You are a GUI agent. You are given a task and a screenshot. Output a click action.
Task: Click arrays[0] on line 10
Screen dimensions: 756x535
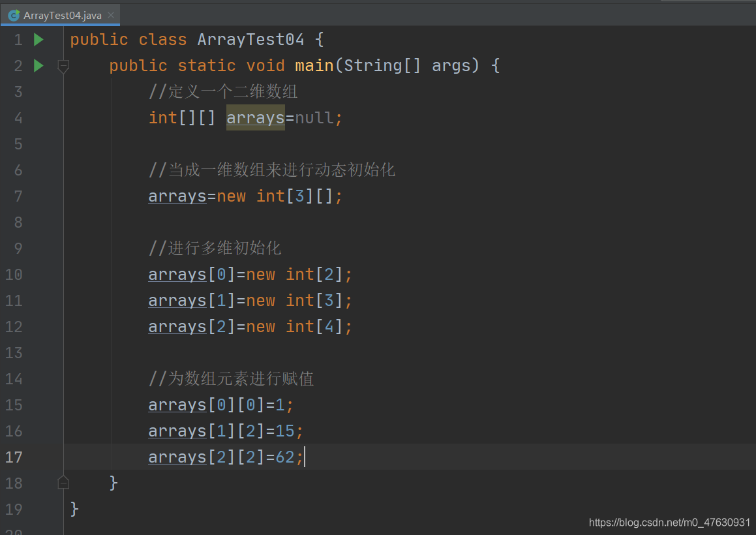tap(191, 275)
